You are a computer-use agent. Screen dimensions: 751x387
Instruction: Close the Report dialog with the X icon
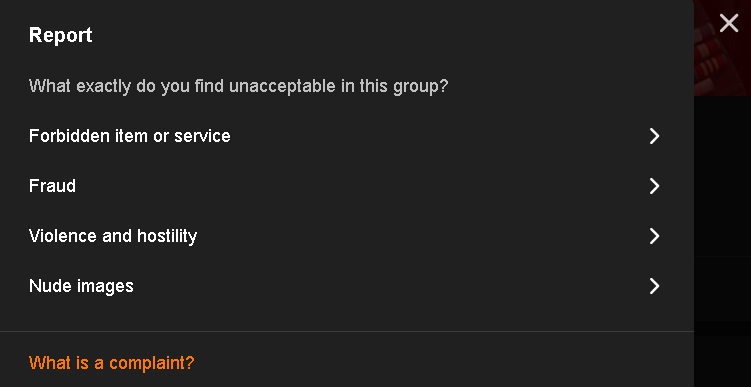(728, 23)
